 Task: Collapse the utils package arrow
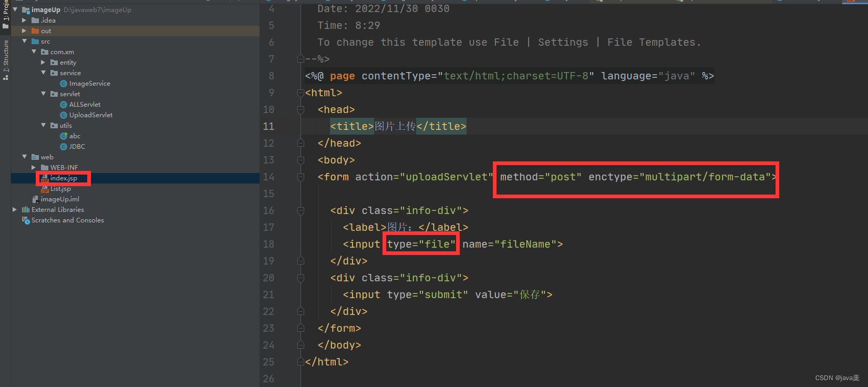(x=43, y=125)
